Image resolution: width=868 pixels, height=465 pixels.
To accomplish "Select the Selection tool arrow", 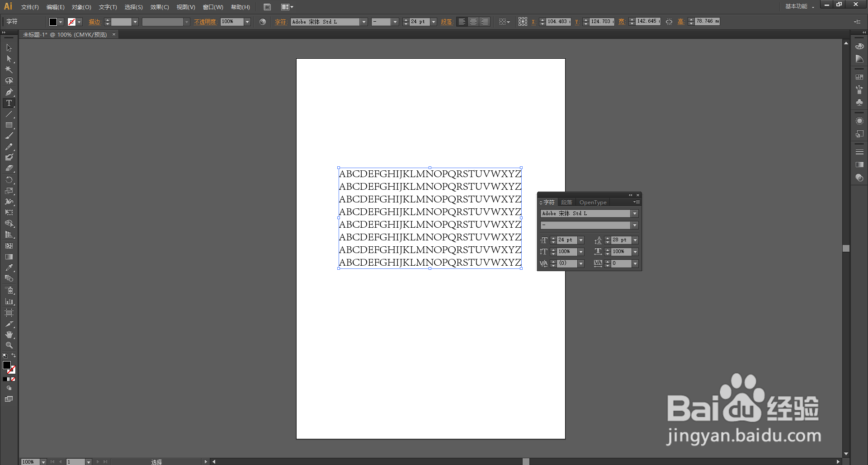I will pyautogui.click(x=9, y=48).
